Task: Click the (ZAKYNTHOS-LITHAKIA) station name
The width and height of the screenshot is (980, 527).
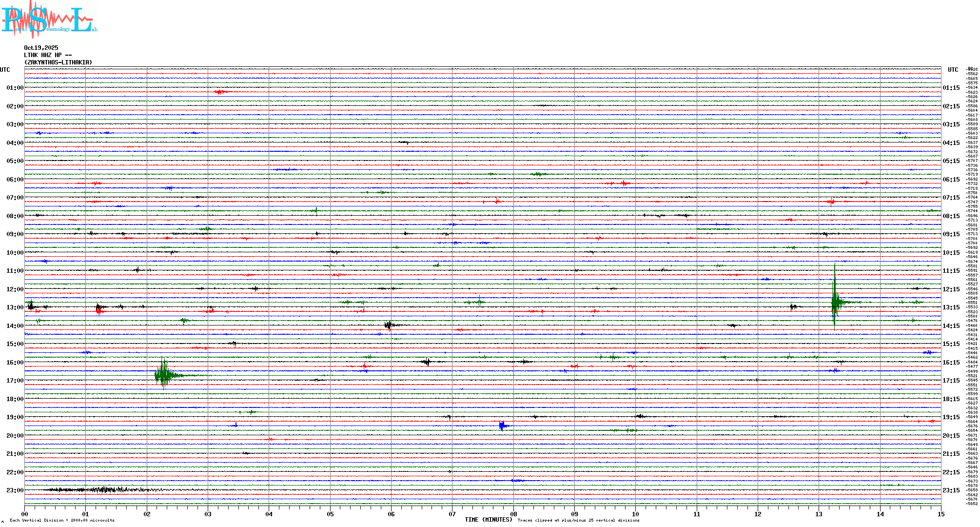Action: click(x=58, y=62)
